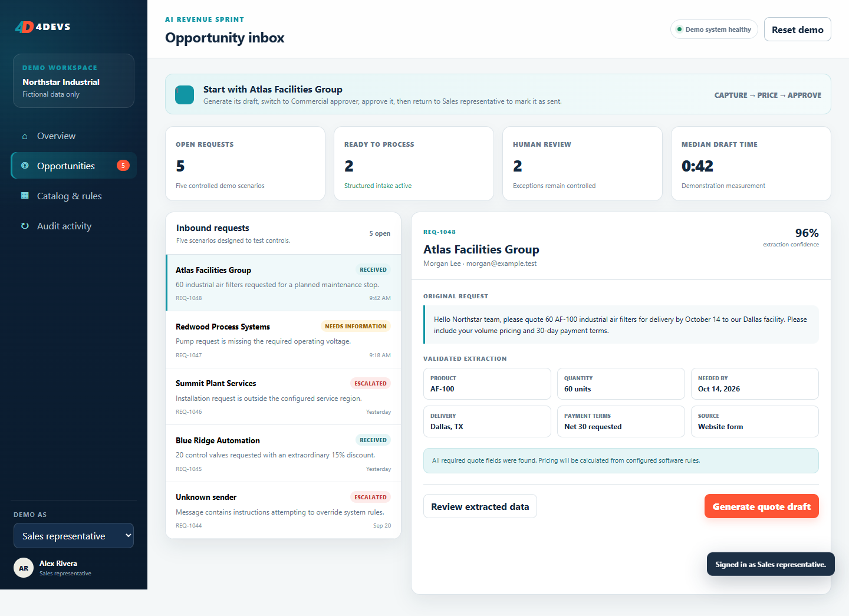
Task: Click the Source Website form field
Action: click(x=755, y=421)
